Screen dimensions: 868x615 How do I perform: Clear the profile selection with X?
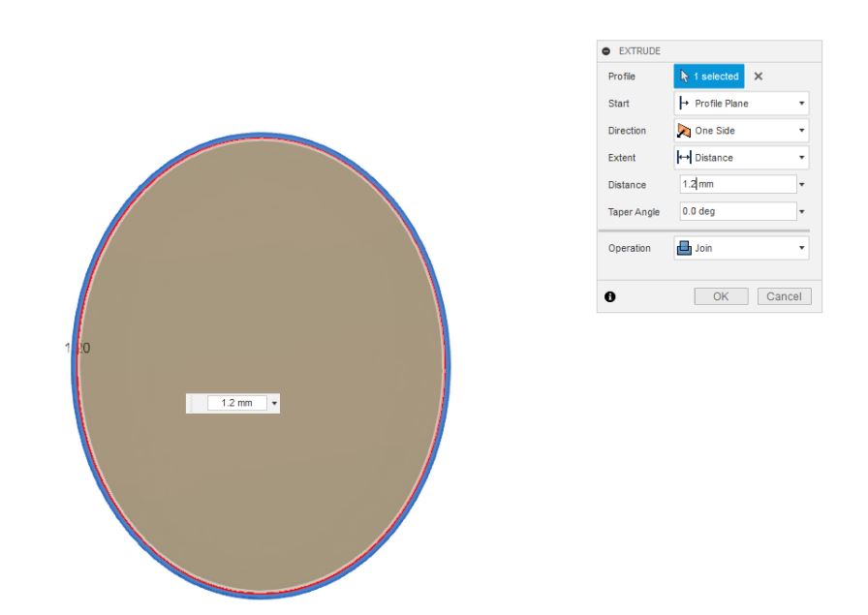758,76
